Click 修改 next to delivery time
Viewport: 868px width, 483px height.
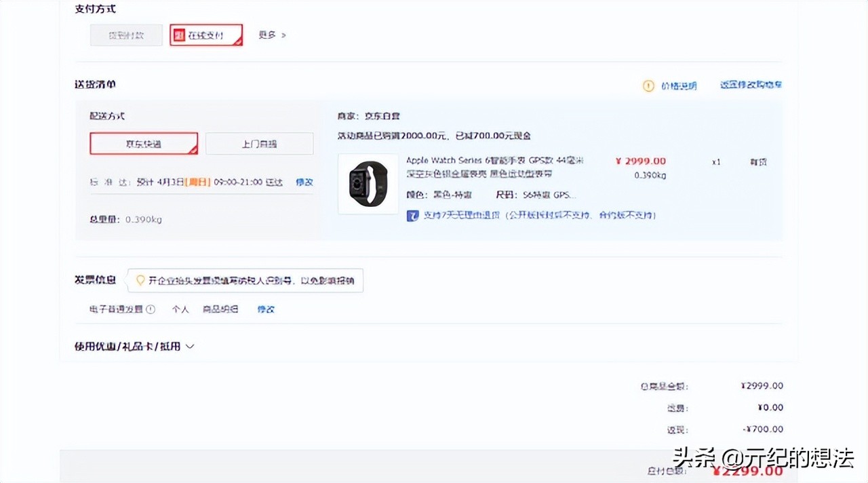click(x=304, y=182)
